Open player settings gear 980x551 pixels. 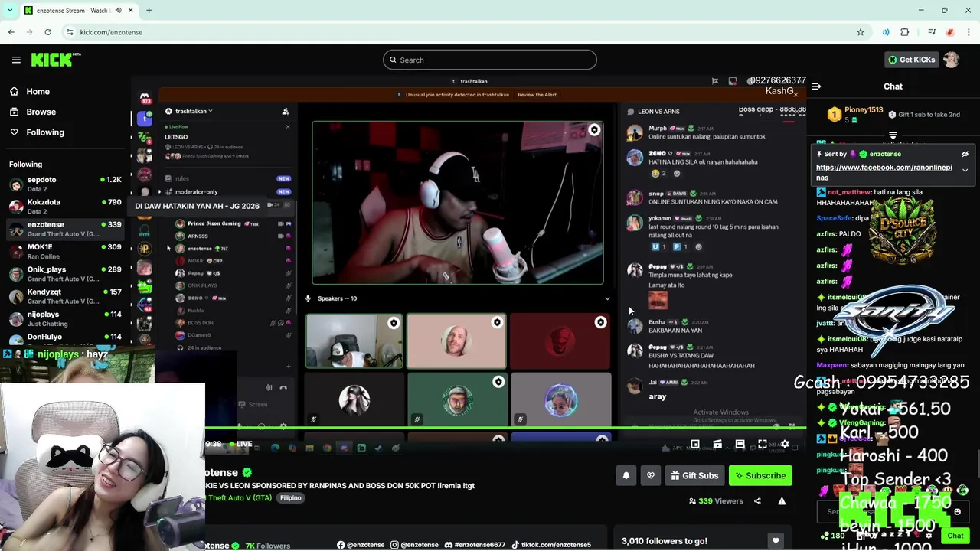[785, 444]
